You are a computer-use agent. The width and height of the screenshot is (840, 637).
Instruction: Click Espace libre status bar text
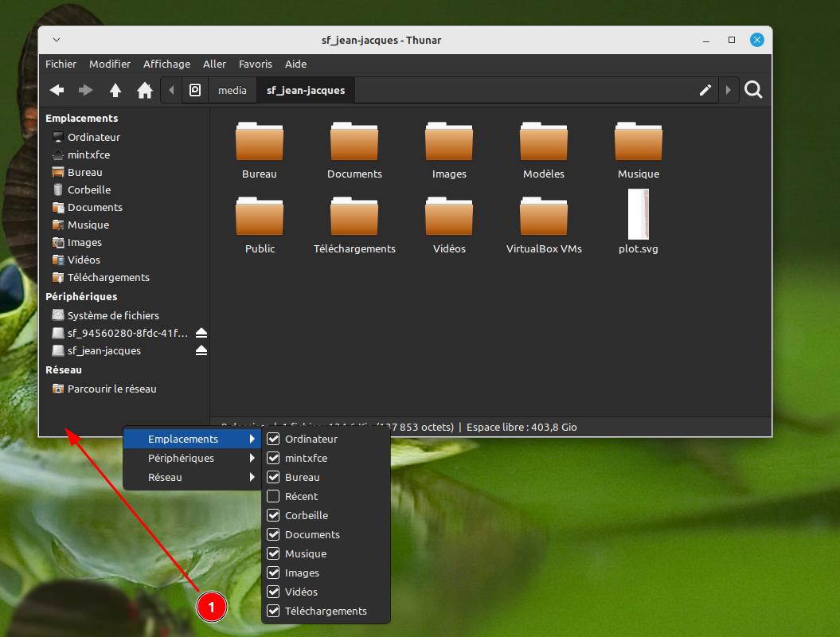(x=522, y=427)
